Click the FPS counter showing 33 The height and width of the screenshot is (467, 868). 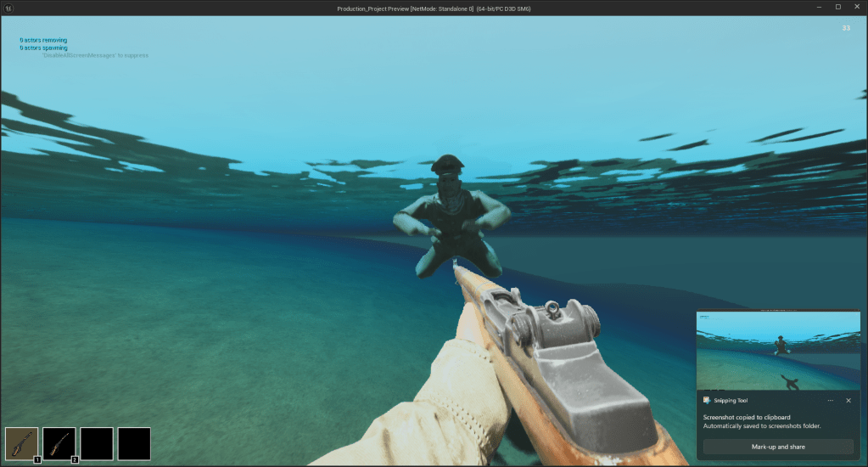pyautogui.click(x=846, y=28)
